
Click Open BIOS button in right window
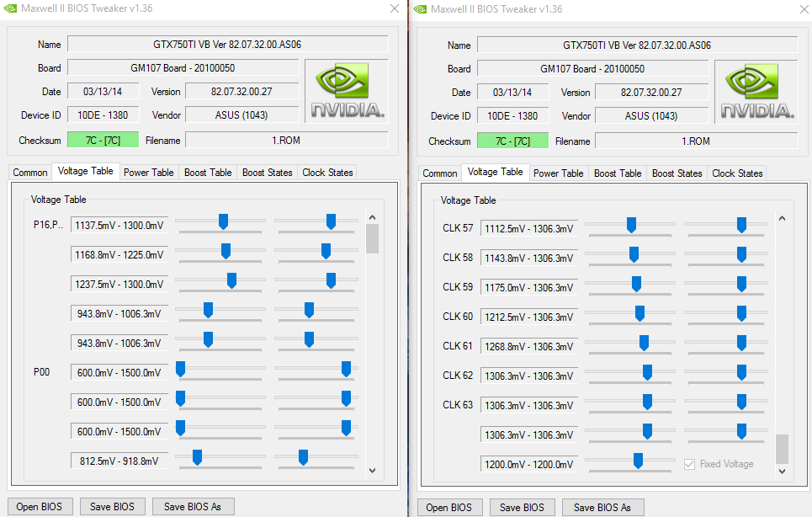tap(449, 508)
